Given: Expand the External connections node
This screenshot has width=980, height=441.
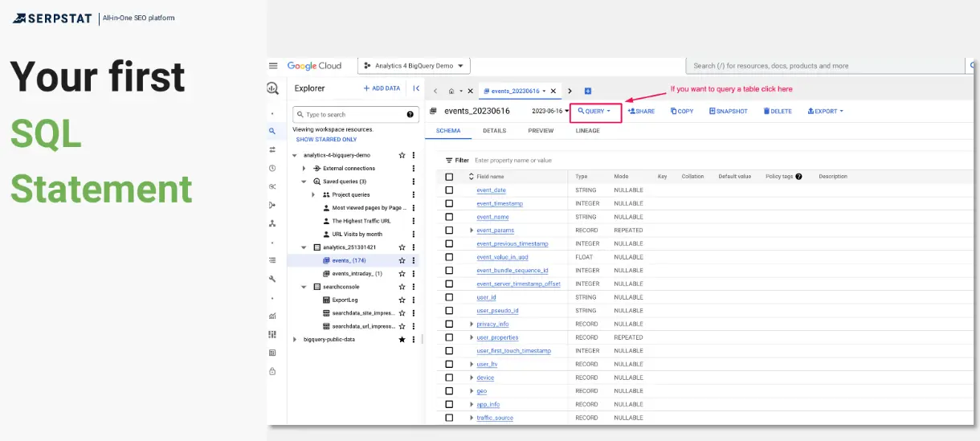Looking at the screenshot, I should (304, 169).
